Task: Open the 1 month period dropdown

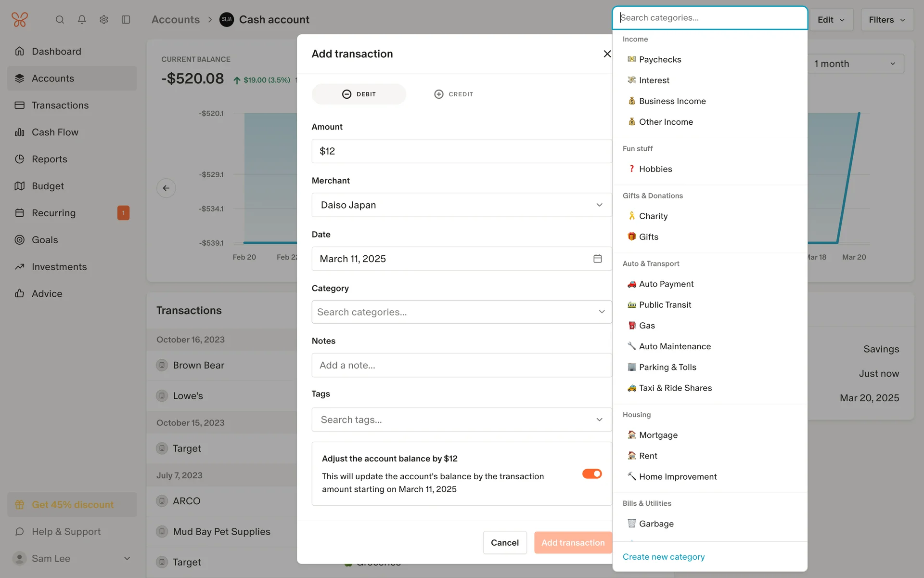Action: click(x=855, y=64)
